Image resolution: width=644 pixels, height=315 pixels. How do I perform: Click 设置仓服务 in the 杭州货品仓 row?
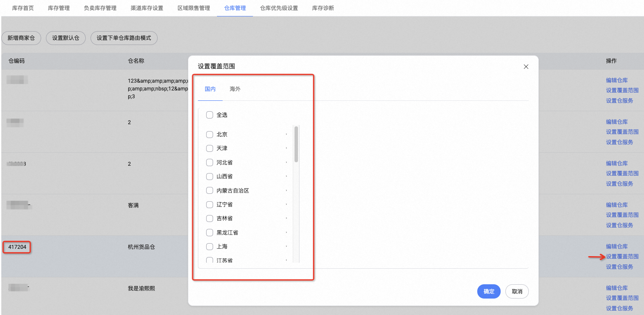click(619, 267)
